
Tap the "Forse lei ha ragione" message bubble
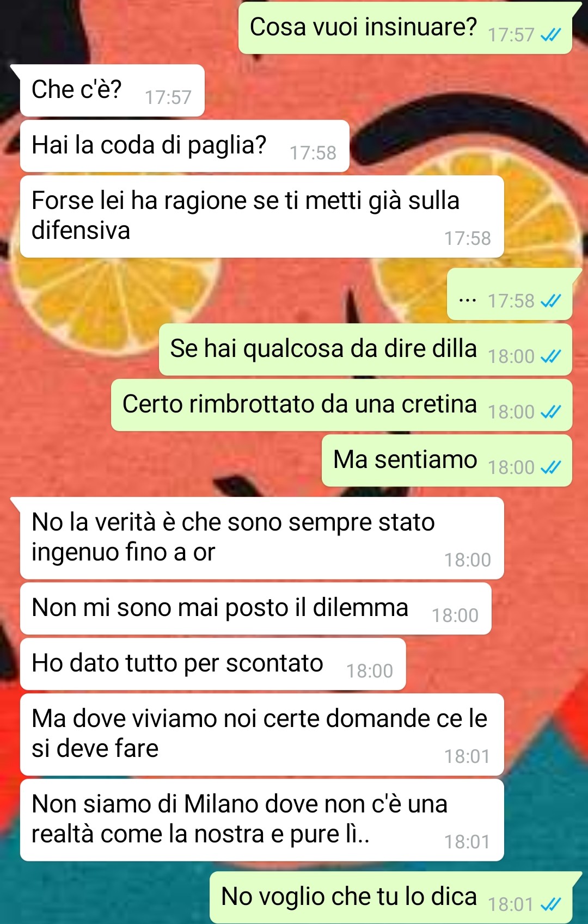tap(262, 217)
